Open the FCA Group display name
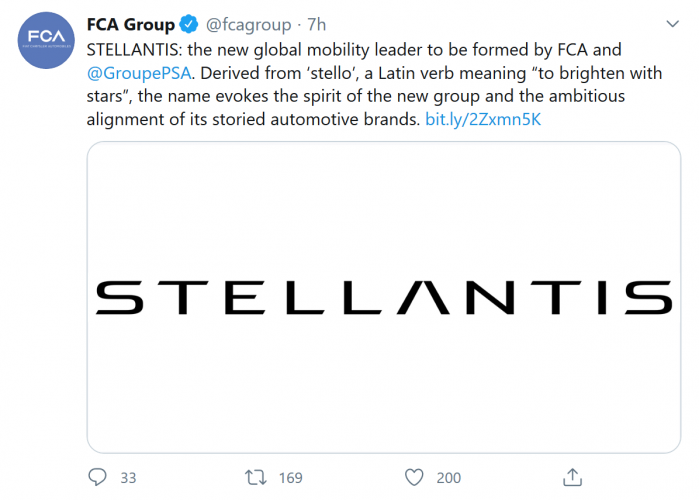Image resolution: width=700 pixels, height=500 pixels. [x=130, y=25]
